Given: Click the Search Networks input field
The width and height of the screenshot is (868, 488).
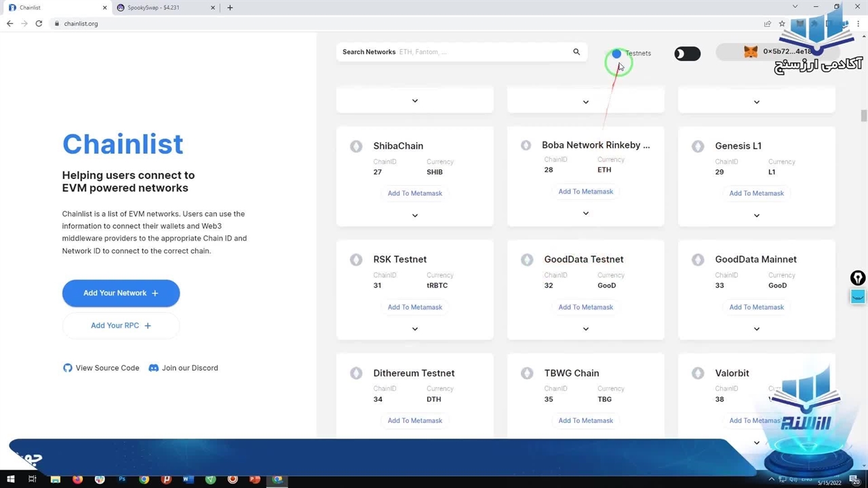Looking at the screenshot, I should click(461, 52).
